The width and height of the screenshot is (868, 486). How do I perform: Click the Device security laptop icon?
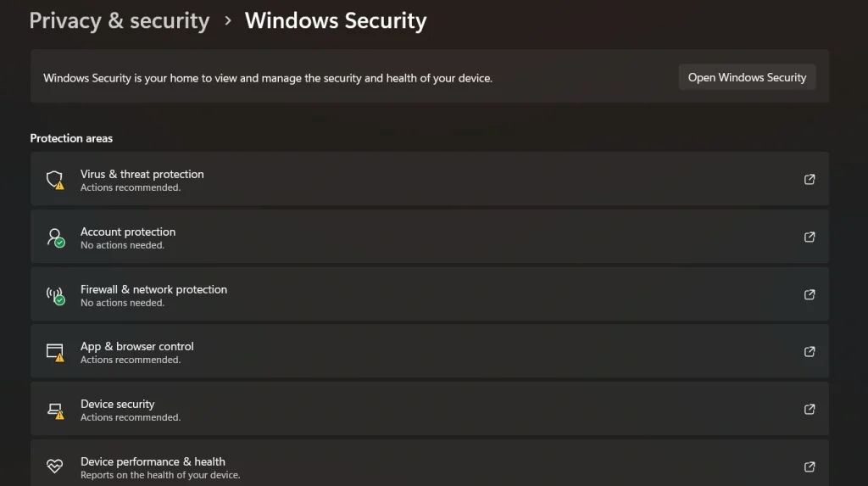[55, 411]
